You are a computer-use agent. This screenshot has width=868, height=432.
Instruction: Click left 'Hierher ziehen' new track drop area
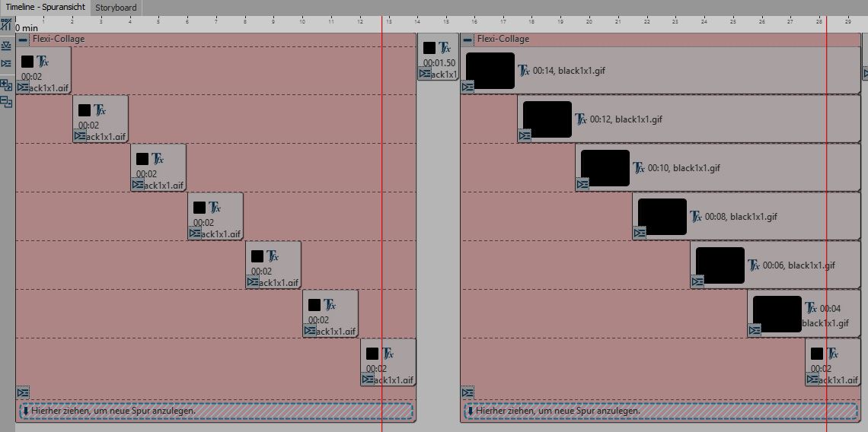(x=215, y=411)
